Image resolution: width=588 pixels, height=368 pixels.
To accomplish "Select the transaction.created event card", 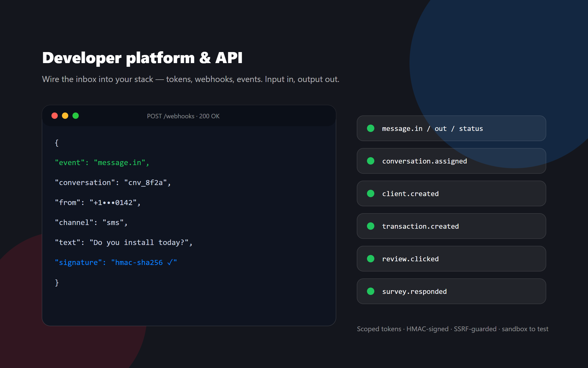I will pyautogui.click(x=451, y=226).
